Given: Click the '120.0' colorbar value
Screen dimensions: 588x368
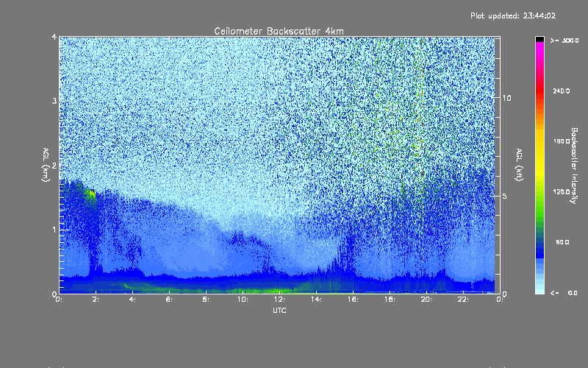Looking at the screenshot, I should [562, 191].
